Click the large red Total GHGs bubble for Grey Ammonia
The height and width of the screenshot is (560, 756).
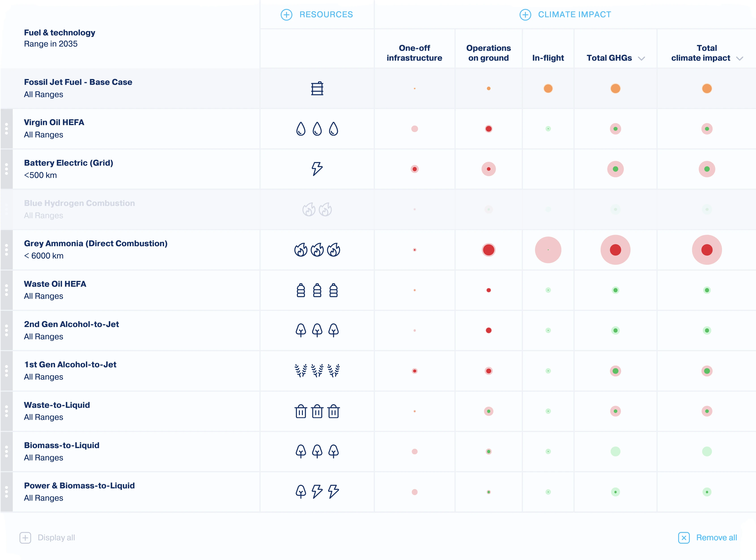click(615, 250)
